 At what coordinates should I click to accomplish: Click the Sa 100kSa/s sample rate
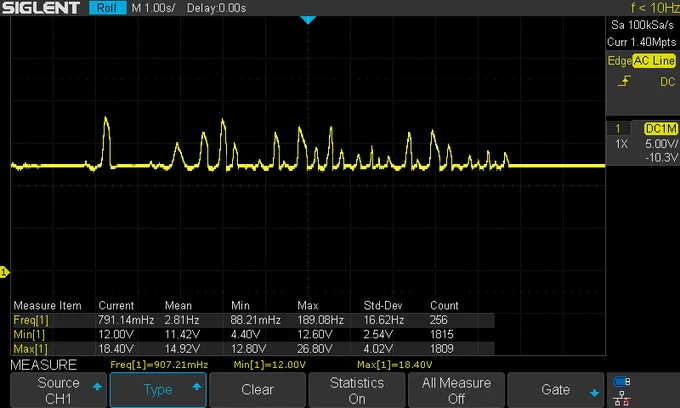point(642,25)
